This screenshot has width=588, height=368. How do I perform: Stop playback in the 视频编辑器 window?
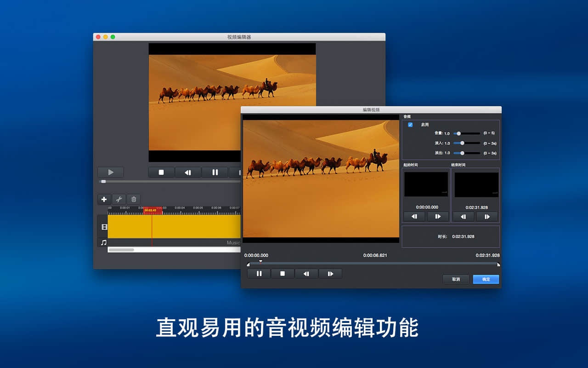[x=161, y=172]
